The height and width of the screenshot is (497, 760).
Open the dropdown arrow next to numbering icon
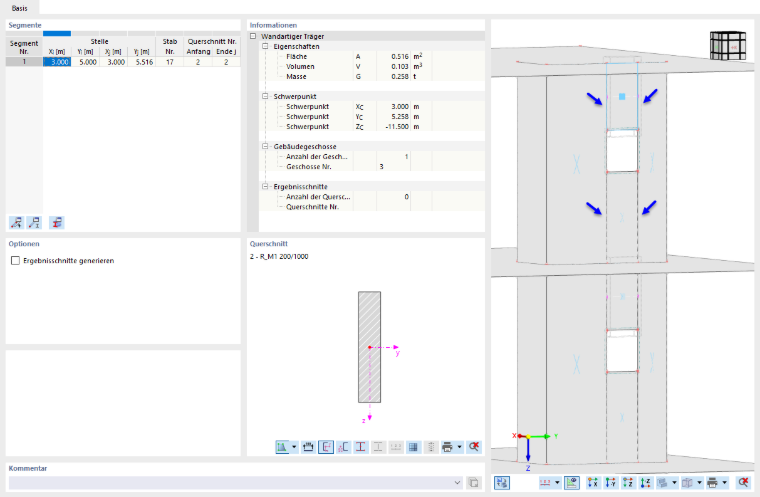pos(557,482)
